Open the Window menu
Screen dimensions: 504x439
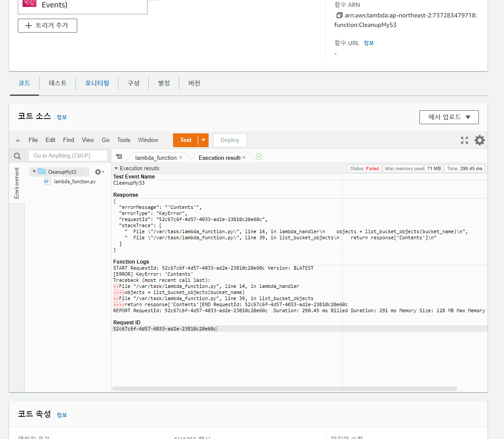(x=148, y=140)
